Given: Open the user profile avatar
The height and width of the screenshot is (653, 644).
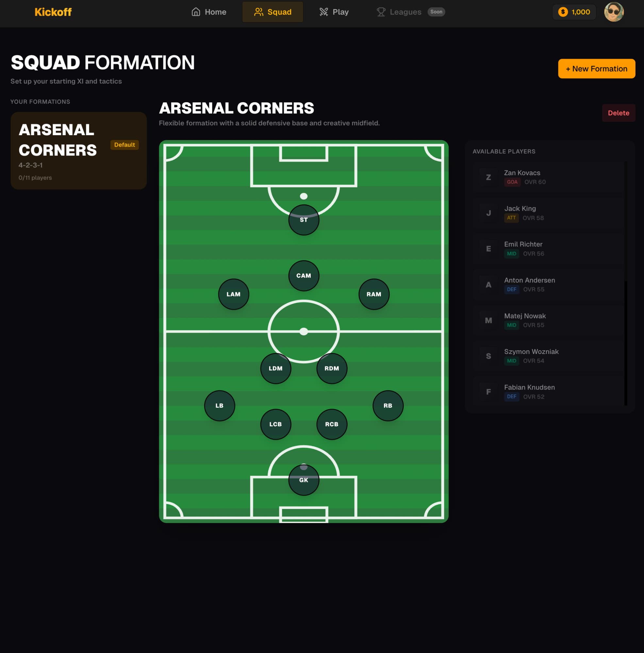Looking at the screenshot, I should 614,12.
